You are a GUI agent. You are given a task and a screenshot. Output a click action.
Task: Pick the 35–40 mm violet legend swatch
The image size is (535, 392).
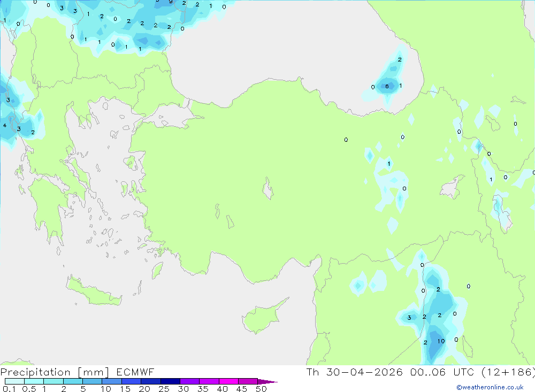pos(209,381)
